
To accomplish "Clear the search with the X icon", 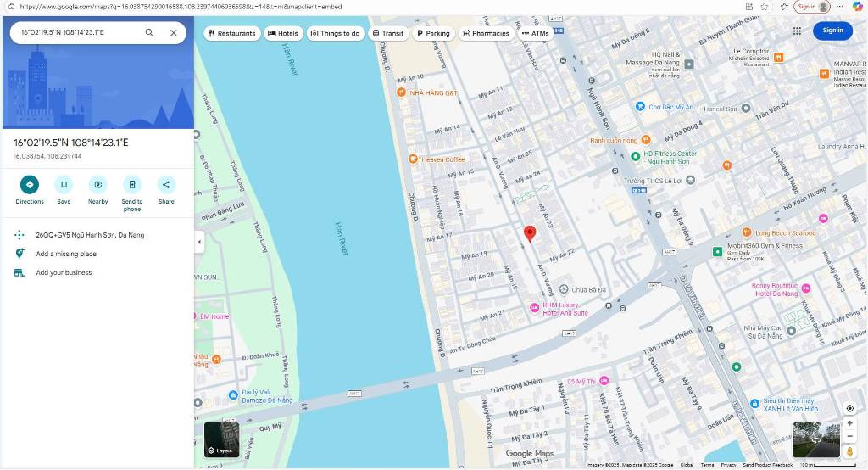I will tap(174, 33).
